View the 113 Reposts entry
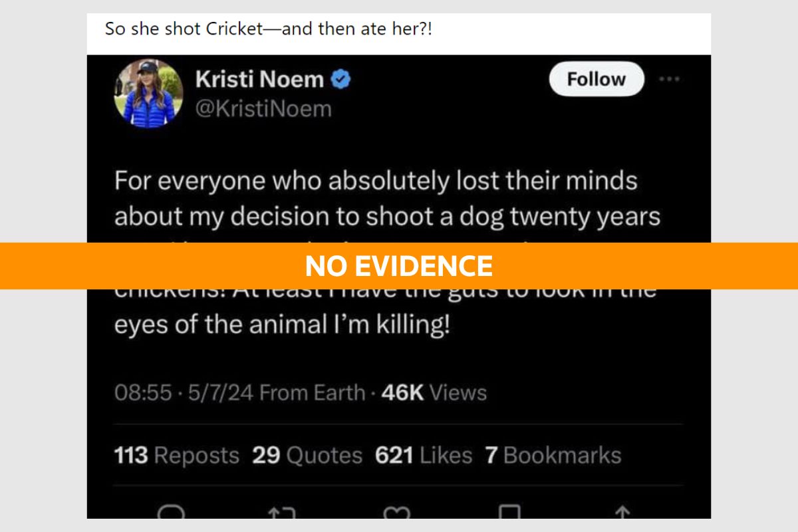Image resolution: width=798 pixels, height=532 pixels. click(176, 455)
